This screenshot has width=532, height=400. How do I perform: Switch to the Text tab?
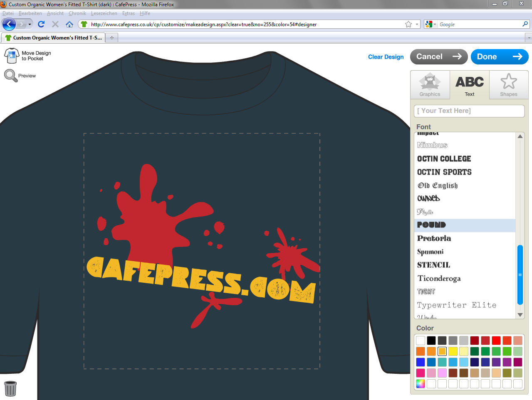coord(470,84)
